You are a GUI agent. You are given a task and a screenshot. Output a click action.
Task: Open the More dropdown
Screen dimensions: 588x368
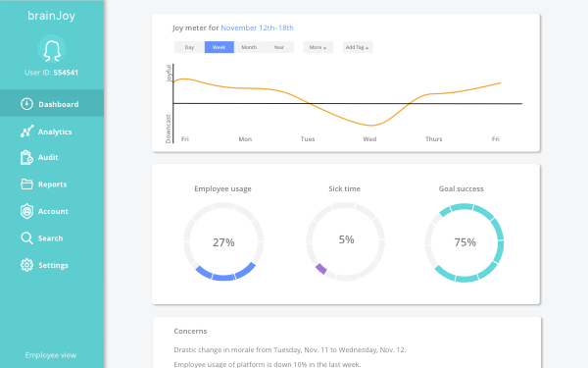(x=318, y=47)
